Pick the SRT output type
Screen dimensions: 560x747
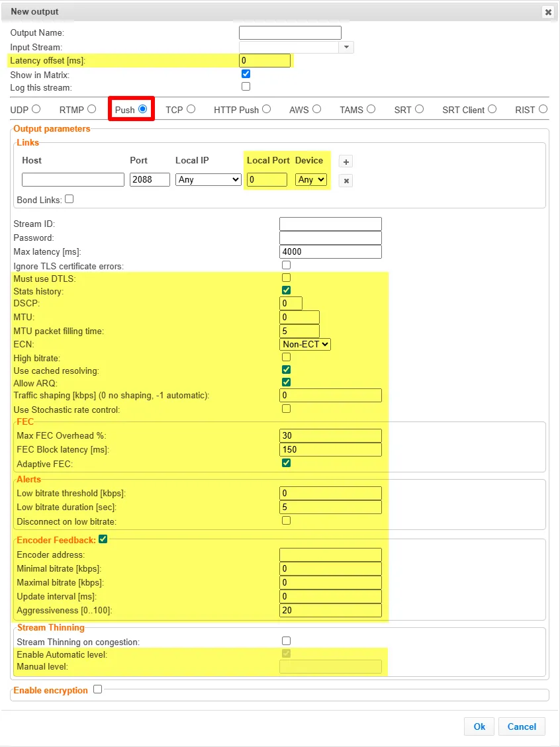pos(419,109)
